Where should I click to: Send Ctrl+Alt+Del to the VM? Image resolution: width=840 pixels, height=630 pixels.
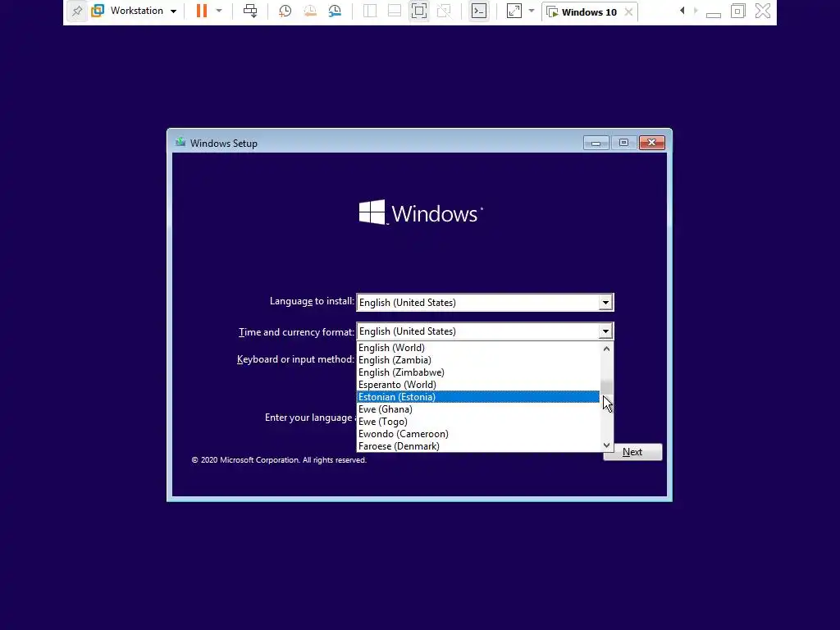coord(250,11)
